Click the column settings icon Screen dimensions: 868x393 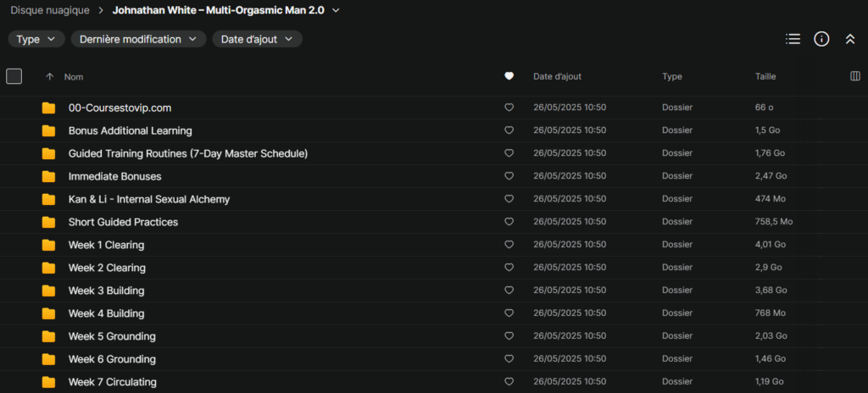(854, 76)
